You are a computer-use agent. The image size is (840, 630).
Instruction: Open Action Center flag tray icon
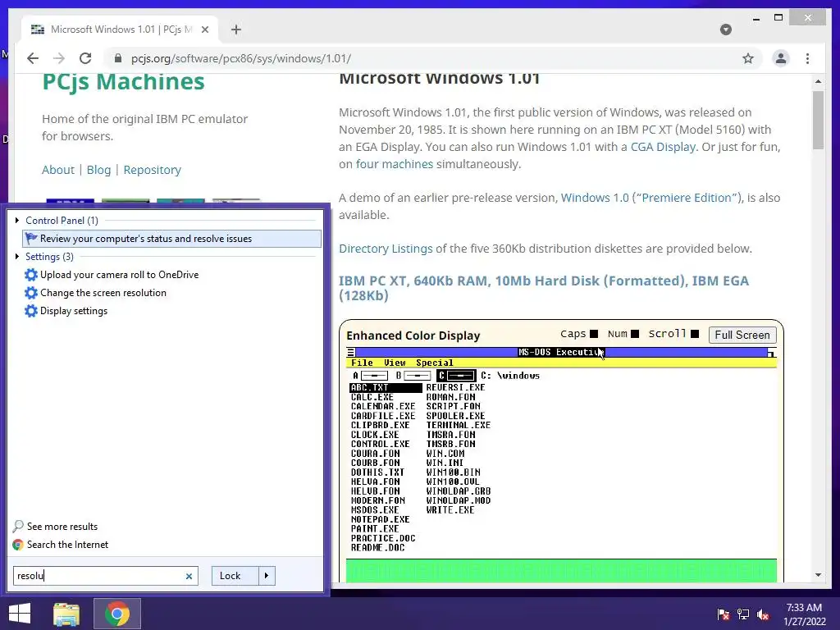724,614
